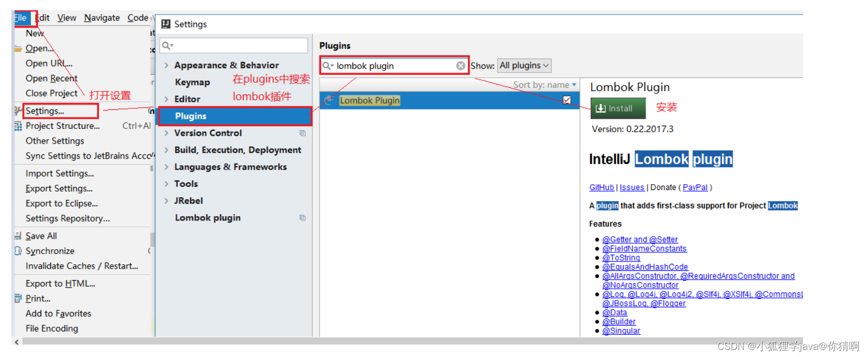Viewport: 868px width, 357px height.
Task: Click the Install plugin button
Action: [x=618, y=108]
